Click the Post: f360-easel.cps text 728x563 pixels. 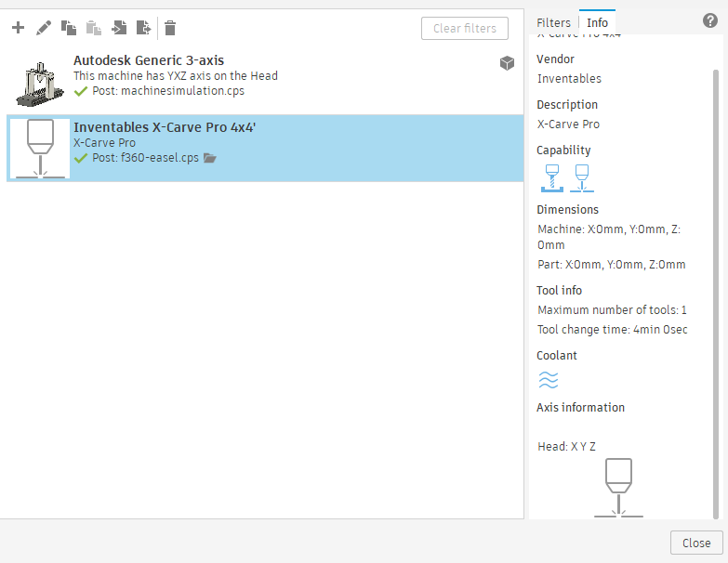[x=145, y=158]
